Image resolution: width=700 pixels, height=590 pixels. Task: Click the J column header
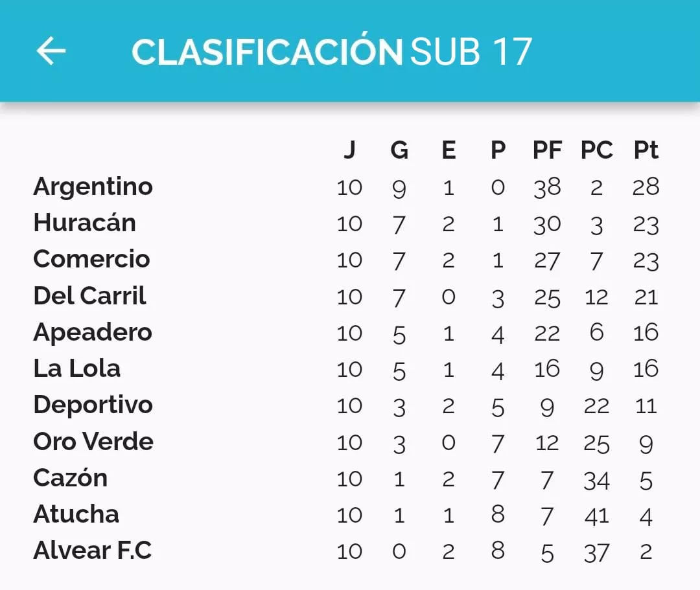pyautogui.click(x=349, y=150)
